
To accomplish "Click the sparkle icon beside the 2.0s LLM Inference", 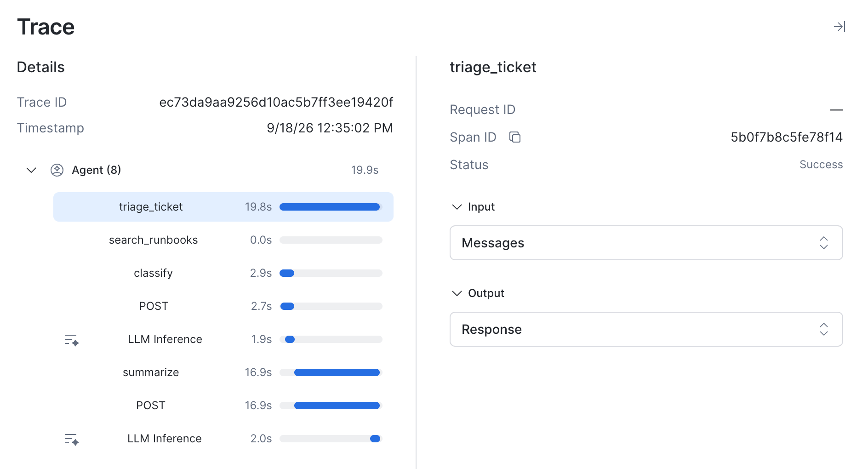I will tap(72, 439).
